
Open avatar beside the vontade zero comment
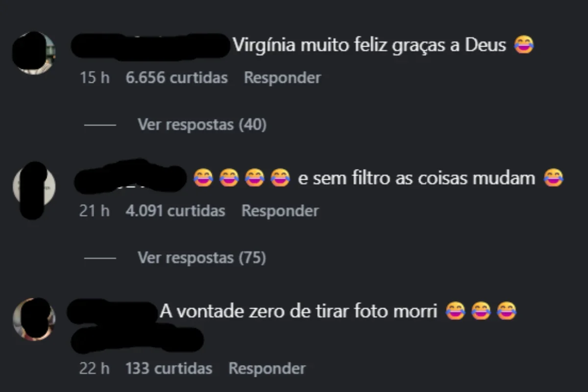click(33, 319)
